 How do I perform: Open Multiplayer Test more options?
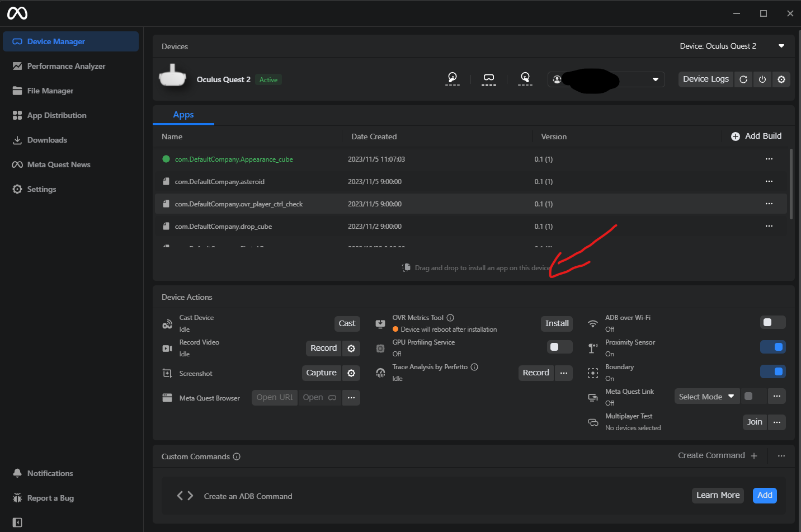[777, 422]
